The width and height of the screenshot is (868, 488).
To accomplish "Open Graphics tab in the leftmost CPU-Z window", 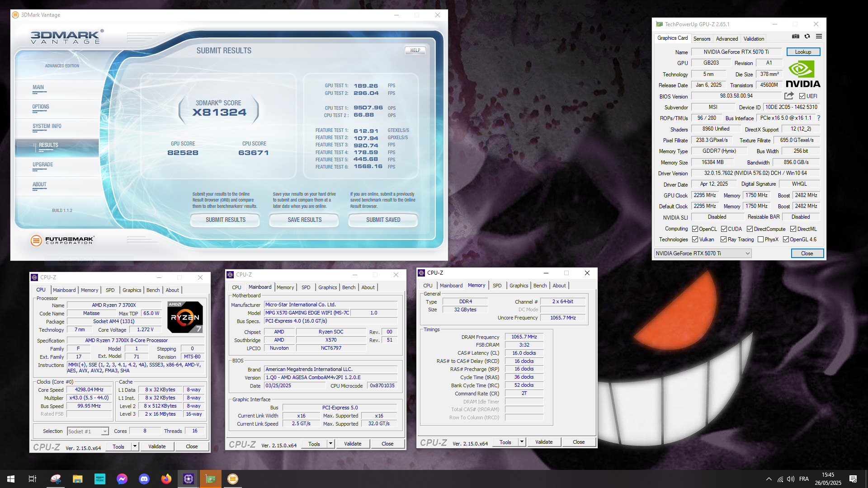I will (x=132, y=290).
